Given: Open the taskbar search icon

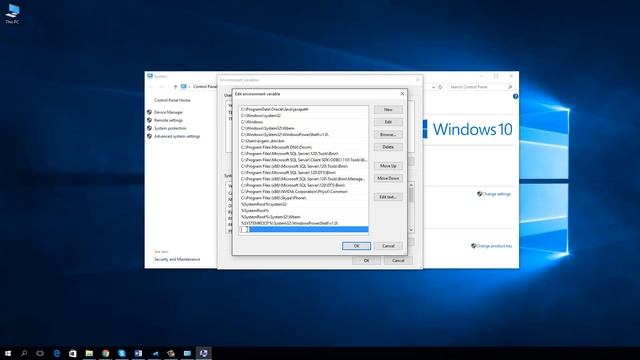Looking at the screenshot, I should (24, 353).
